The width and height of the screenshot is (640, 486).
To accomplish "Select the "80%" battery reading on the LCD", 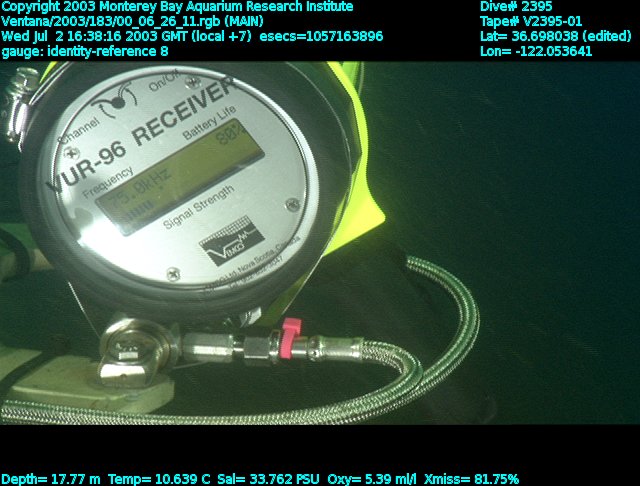I will point(231,137).
